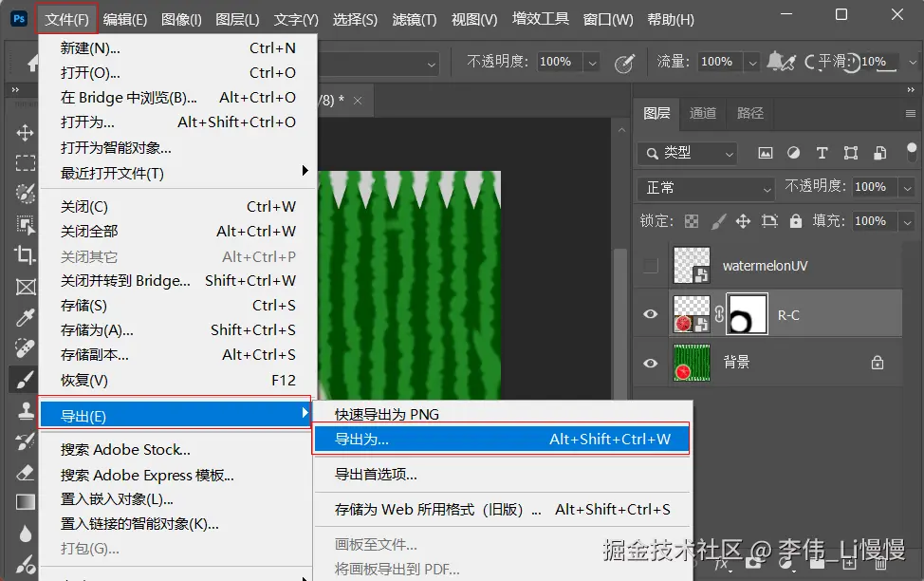Click the Photoshop Ps logo icon
This screenshot has width=924, height=581.
coord(19,18)
